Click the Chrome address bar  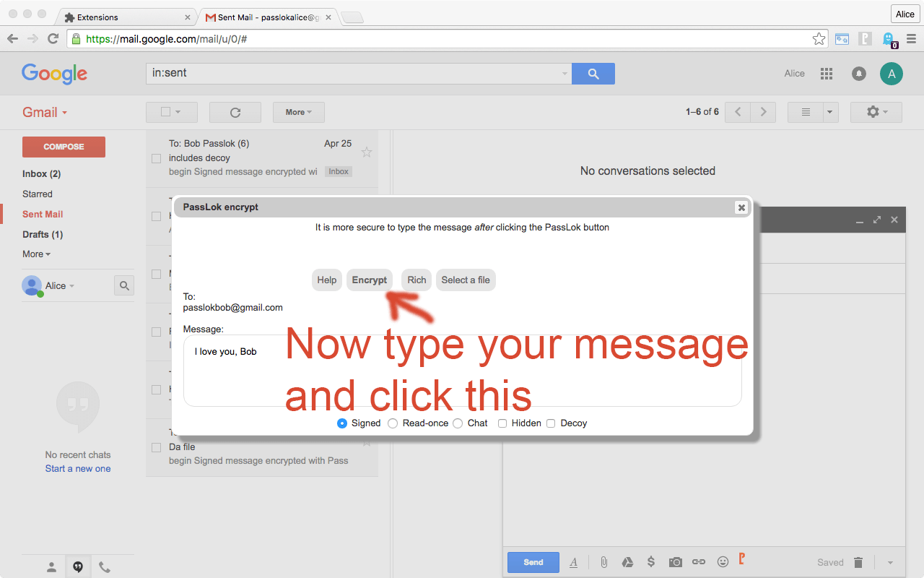[x=448, y=39]
